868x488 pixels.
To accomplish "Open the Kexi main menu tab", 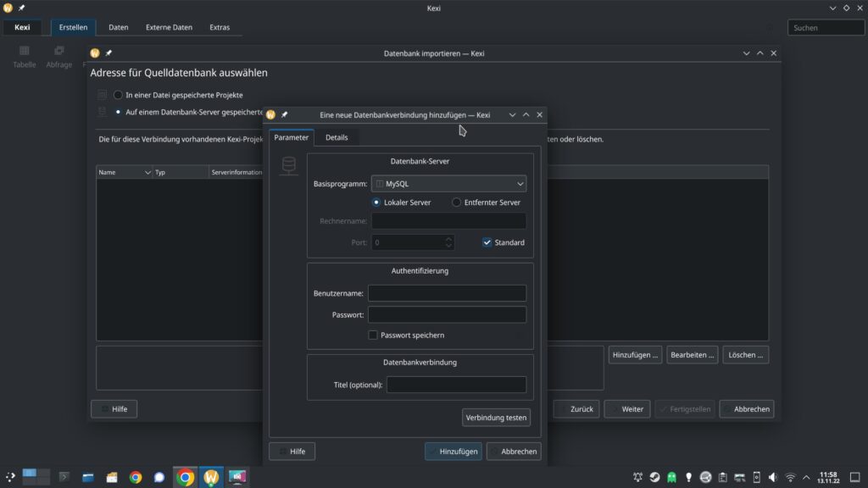I will point(22,27).
